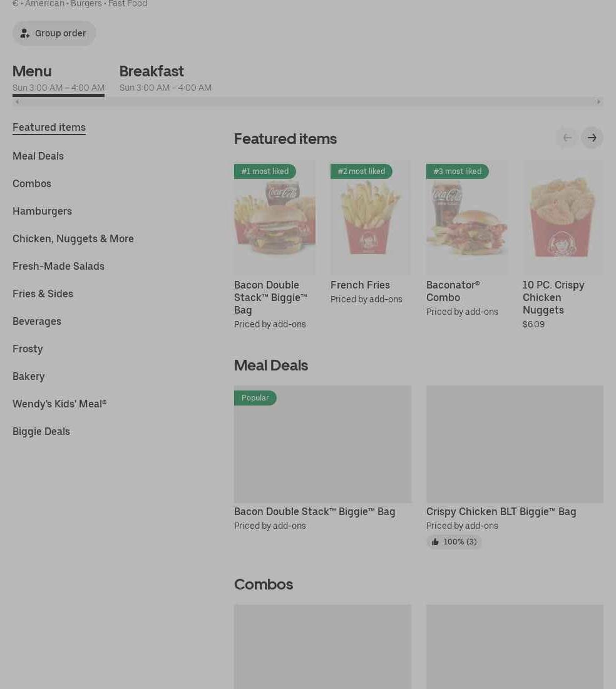Click the #1 most liked badge

265,171
